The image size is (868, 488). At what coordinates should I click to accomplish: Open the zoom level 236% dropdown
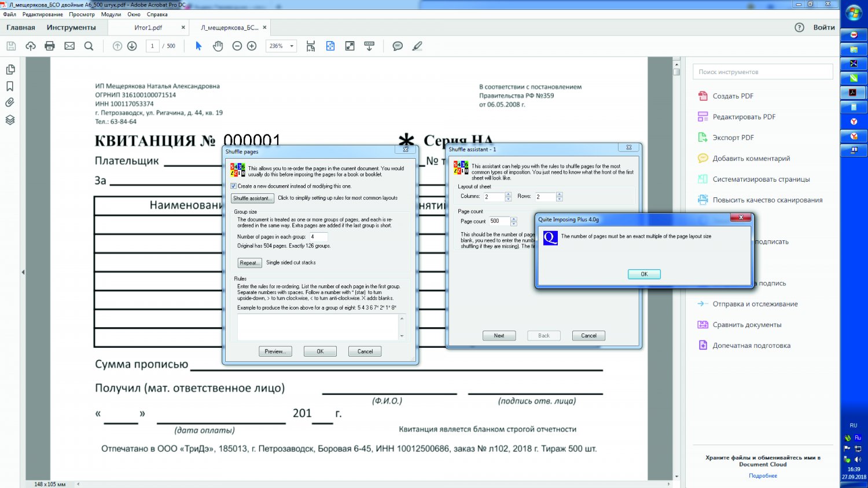(292, 46)
